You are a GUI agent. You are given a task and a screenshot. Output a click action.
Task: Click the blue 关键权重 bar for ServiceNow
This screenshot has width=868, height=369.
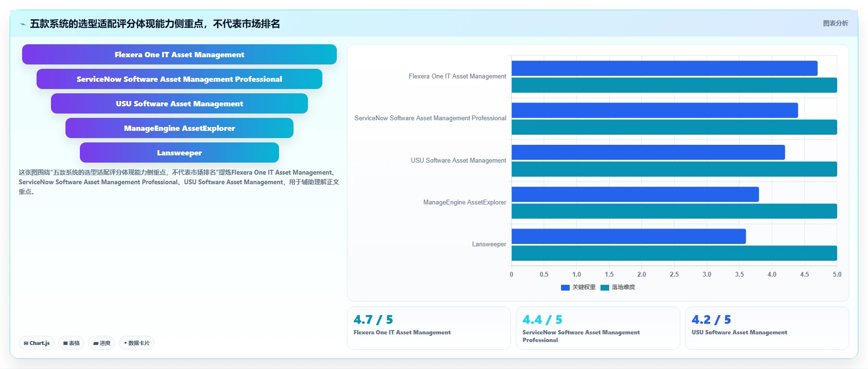655,110
